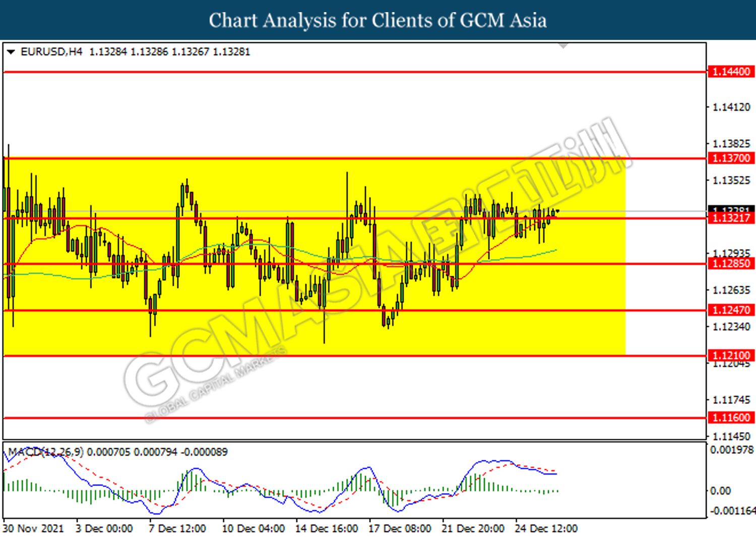Click the MACD 0.001978 scale value
Screen dimensions: 756x540
point(732,450)
